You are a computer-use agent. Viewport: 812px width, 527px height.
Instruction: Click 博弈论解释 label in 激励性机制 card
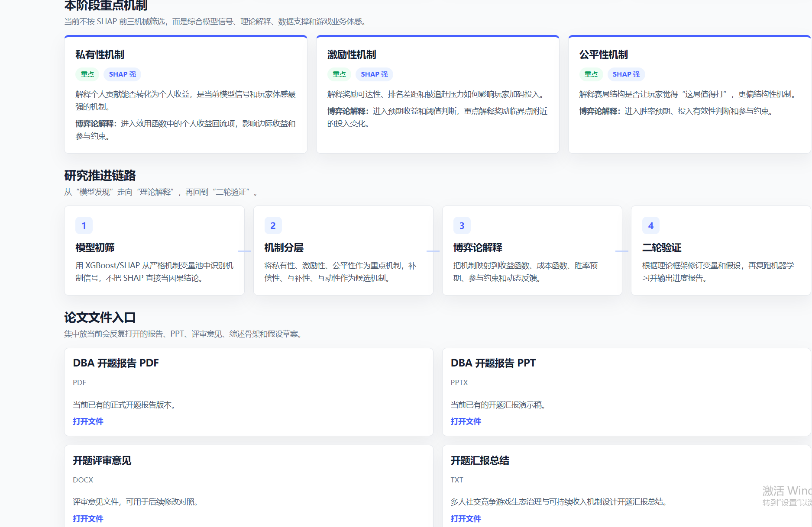pyautogui.click(x=348, y=111)
